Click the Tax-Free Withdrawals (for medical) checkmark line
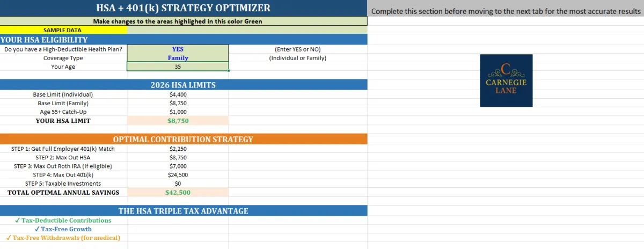The height and width of the screenshot is (249, 644). 63,238
